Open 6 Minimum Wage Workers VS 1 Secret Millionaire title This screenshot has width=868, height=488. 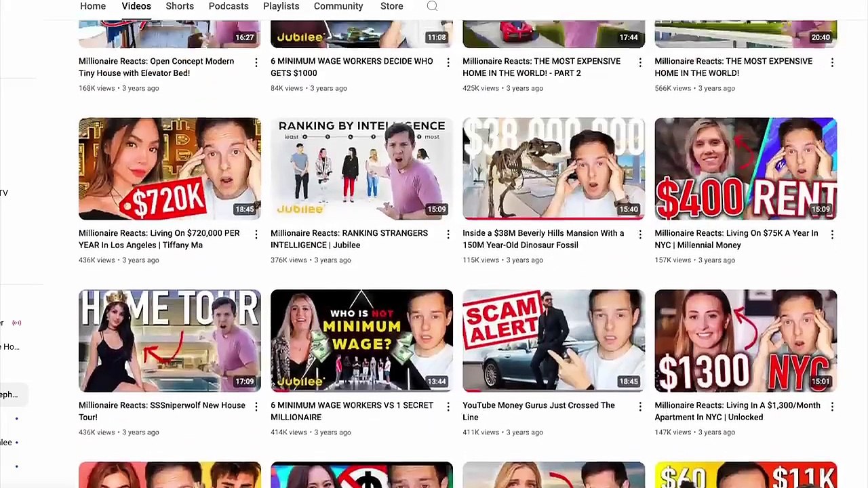click(352, 411)
